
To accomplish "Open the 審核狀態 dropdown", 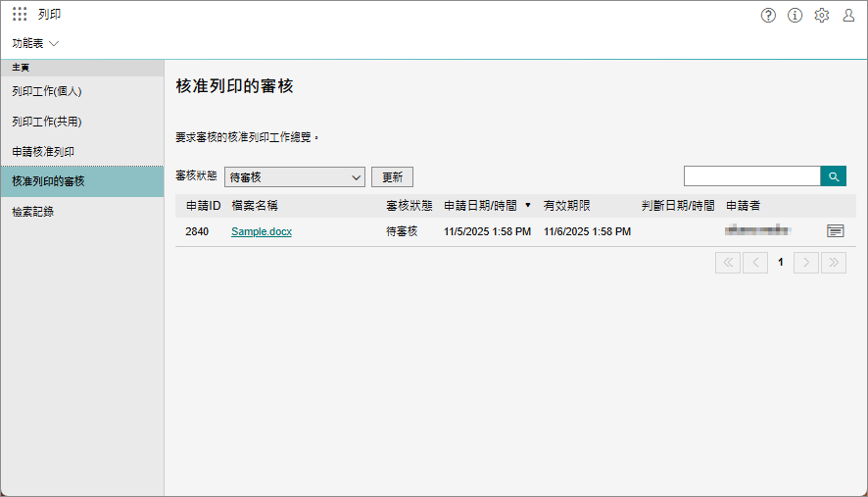I will (294, 177).
